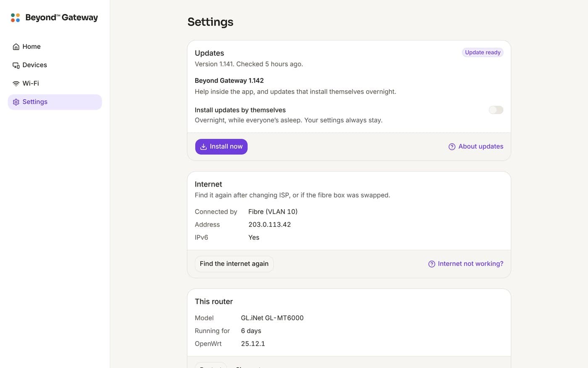This screenshot has height=368, width=588.
Task: Click the IPv6 Yes value
Action: (254, 238)
